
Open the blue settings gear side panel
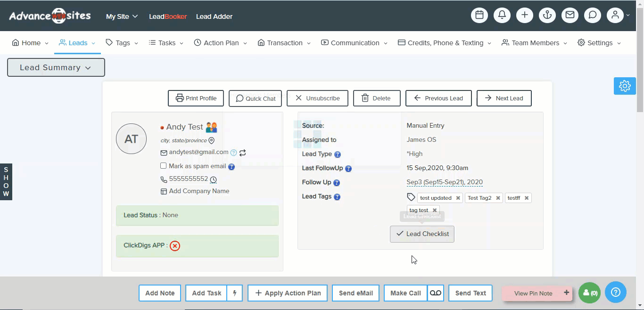625,86
